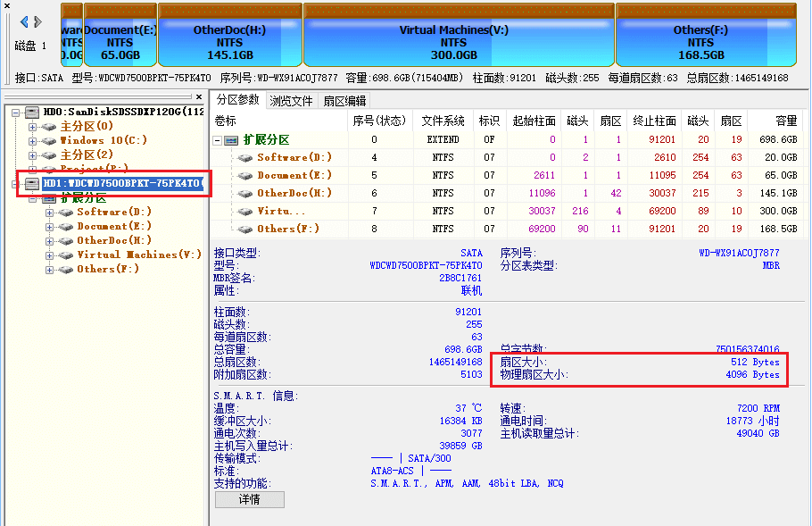Screen dimensions: 812x526
Task: Select HD1 WDC disk in the tree
Action: pyautogui.click(x=122, y=184)
